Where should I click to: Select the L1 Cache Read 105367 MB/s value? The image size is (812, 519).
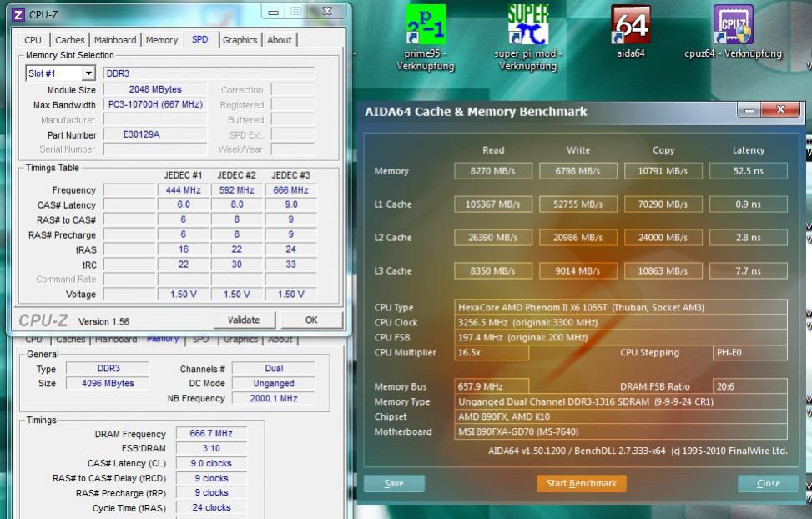coord(493,204)
